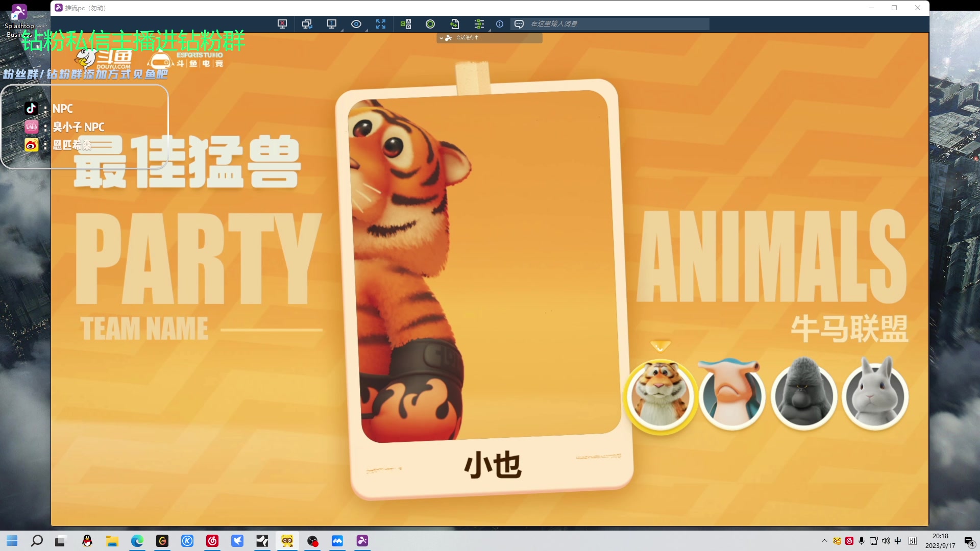Open the file transfer icon
The width and height of the screenshot is (980, 551).
click(x=455, y=24)
